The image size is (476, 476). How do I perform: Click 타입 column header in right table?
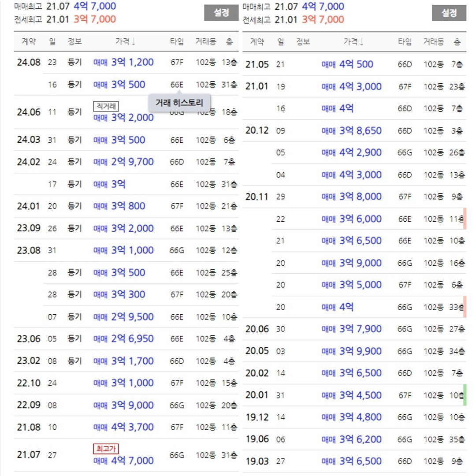coord(405,42)
